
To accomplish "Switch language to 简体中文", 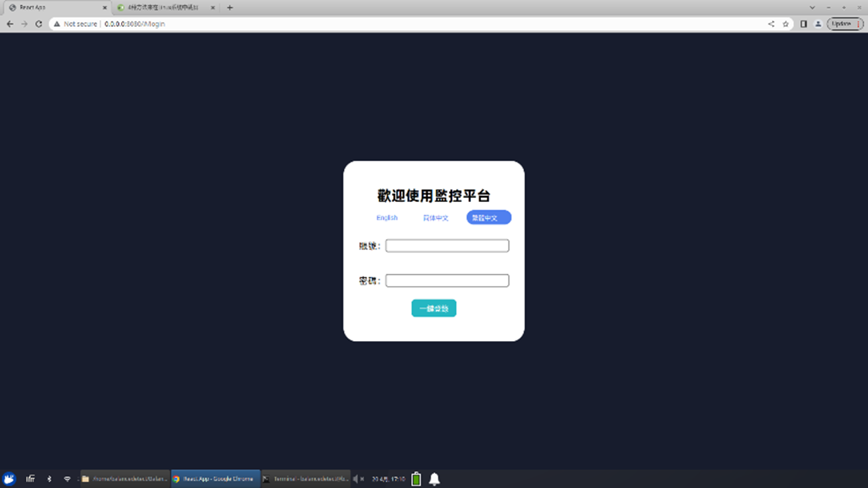I will [435, 217].
